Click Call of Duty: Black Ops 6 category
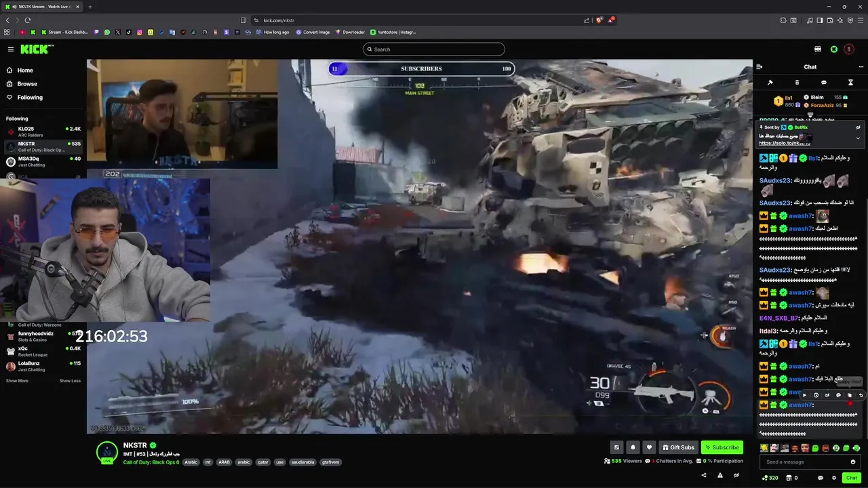Viewport: 868px width, 488px height. (151, 462)
